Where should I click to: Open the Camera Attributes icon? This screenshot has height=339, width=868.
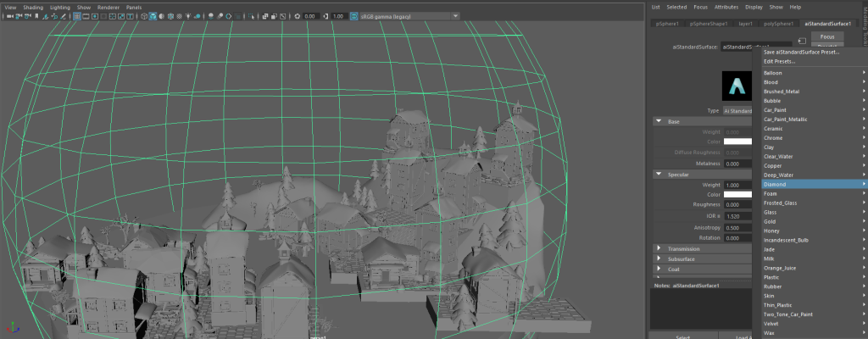[28, 16]
